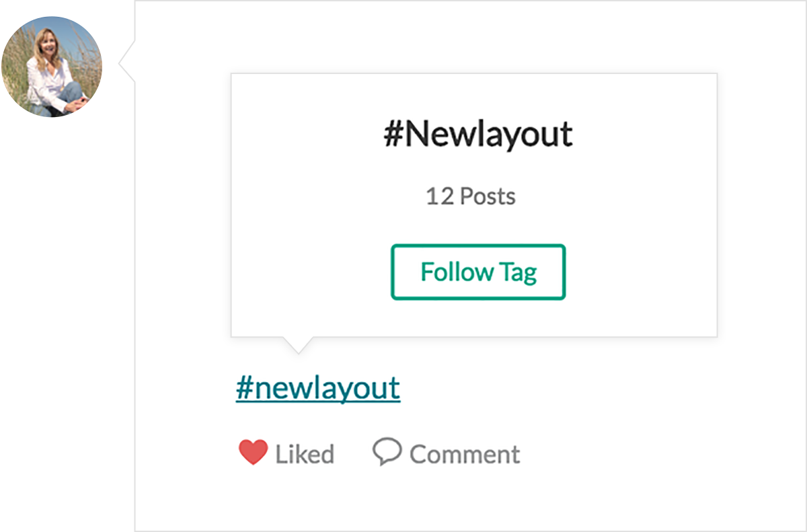Click the "12 Posts" count text
This screenshot has height=532, width=807.
(x=471, y=196)
